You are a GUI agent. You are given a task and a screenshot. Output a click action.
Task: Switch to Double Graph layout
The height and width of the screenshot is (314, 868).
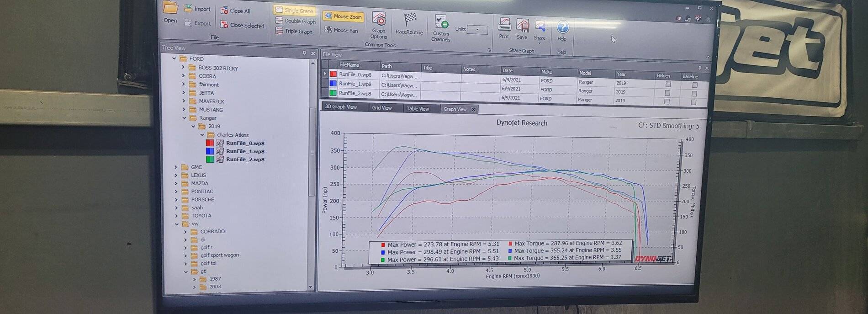tap(296, 21)
